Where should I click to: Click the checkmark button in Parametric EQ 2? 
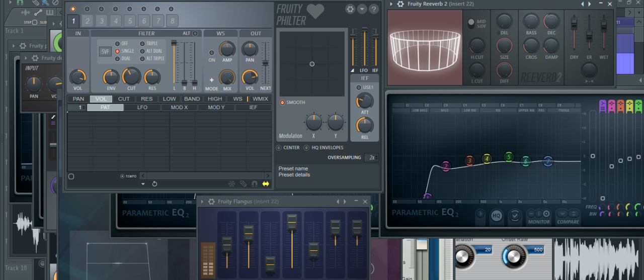514,216
